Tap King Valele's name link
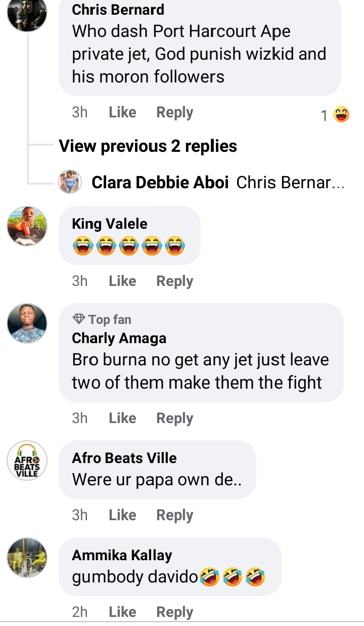The image size is (364, 626). tap(110, 224)
